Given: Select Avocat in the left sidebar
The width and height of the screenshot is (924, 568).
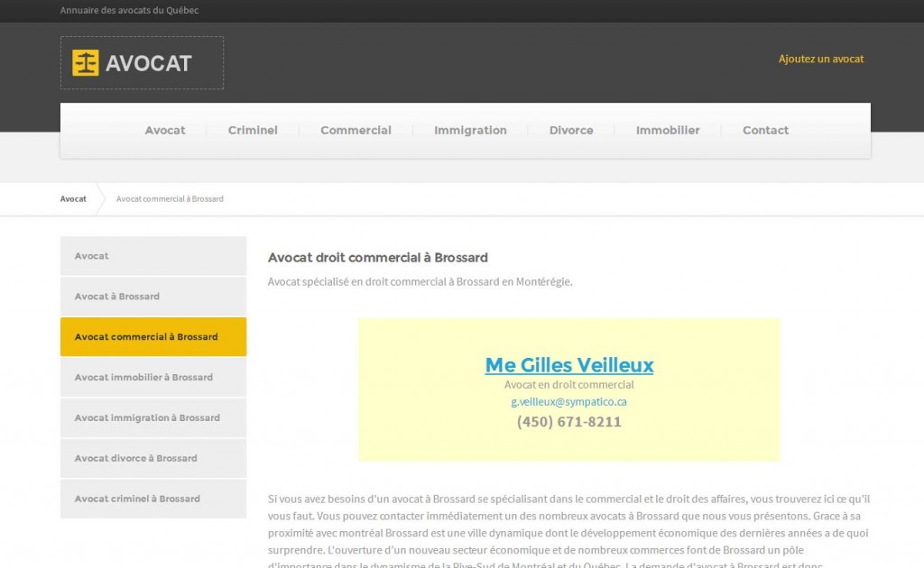Looking at the screenshot, I should [x=91, y=255].
